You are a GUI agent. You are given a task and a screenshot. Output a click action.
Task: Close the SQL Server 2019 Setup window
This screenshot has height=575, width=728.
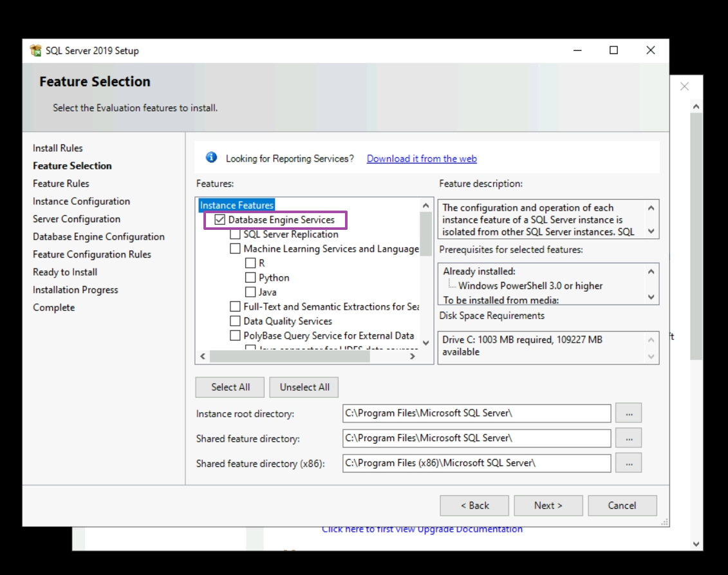click(x=651, y=50)
